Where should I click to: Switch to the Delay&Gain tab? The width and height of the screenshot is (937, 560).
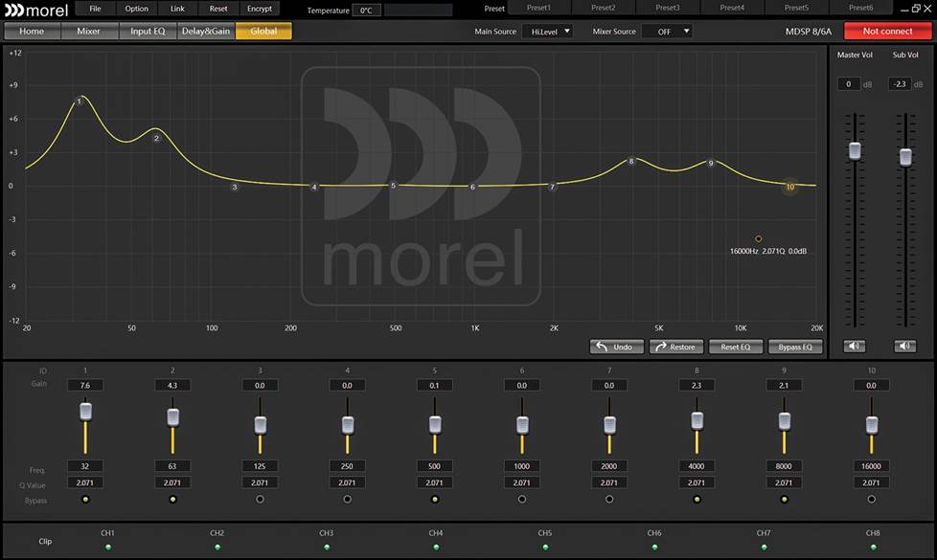206,31
